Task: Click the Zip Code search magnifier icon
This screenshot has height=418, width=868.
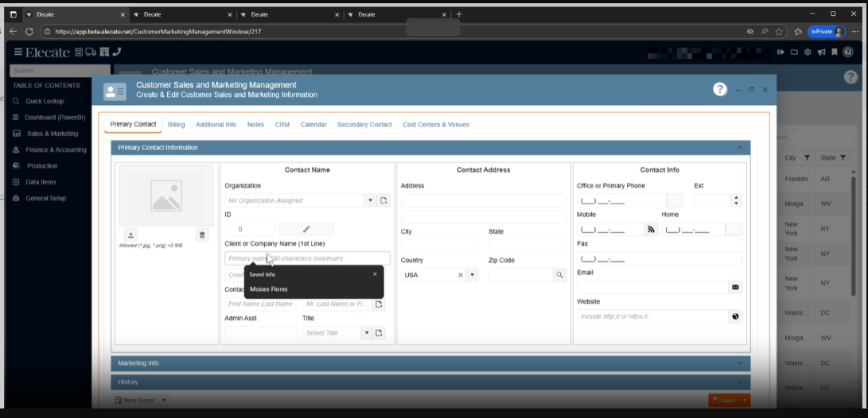Action: click(x=559, y=275)
